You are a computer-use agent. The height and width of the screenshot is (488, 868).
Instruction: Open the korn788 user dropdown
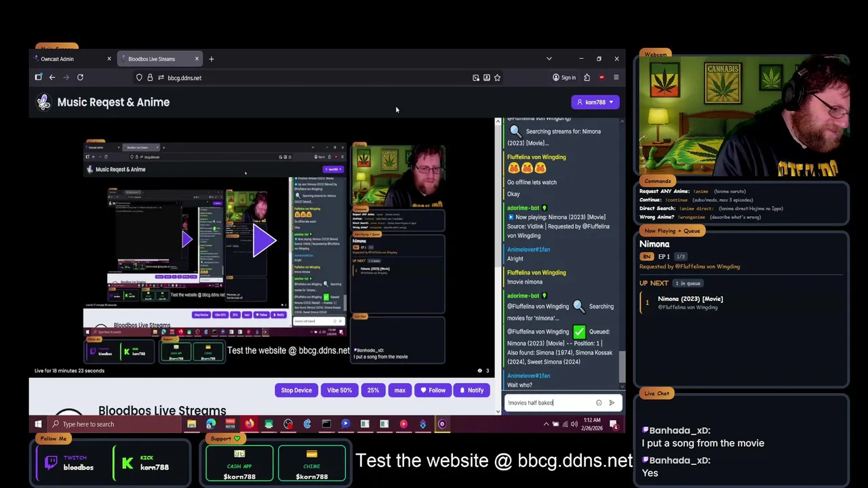point(595,102)
